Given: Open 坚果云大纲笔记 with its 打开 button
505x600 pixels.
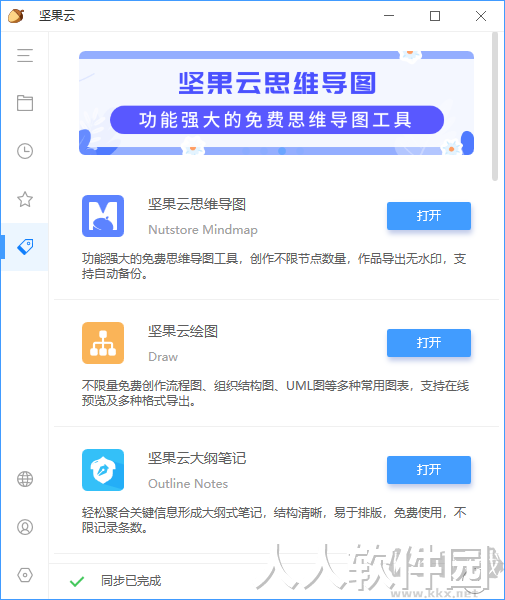Looking at the screenshot, I should pos(428,470).
